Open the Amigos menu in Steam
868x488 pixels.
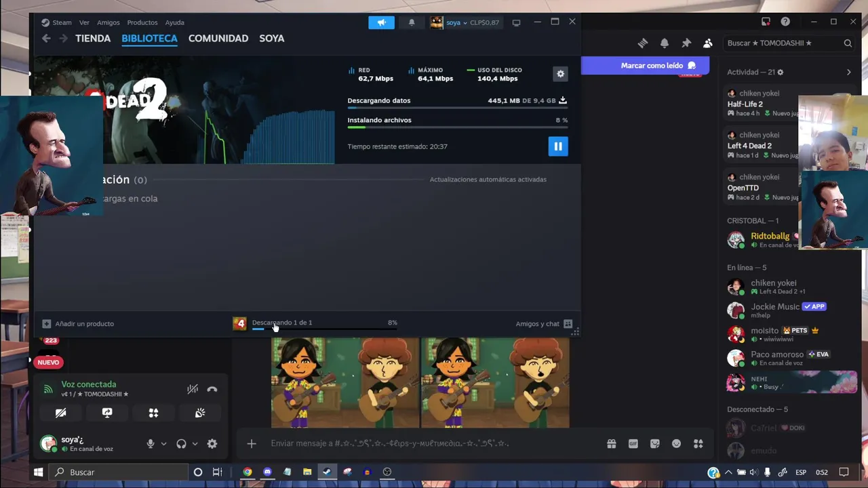108,22
